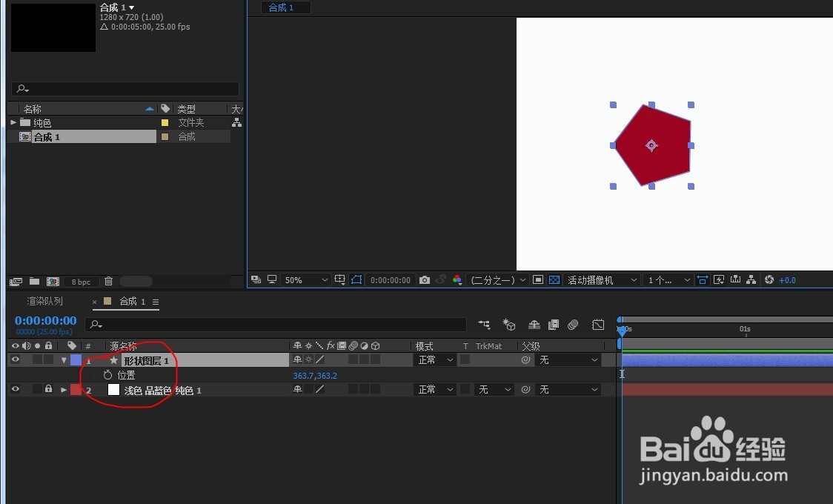
Task: Toggle the 形状图层 1 quality switch
Action: tap(320, 359)
